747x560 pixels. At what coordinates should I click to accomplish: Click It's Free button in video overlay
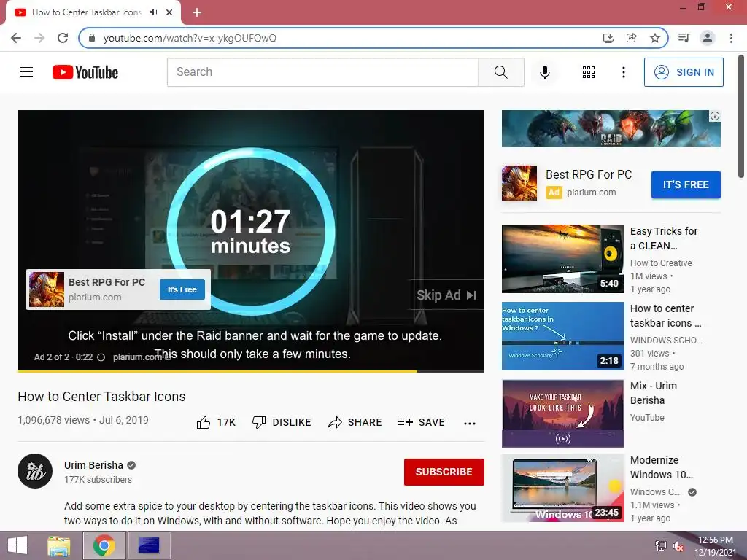[x=182, y=289]
